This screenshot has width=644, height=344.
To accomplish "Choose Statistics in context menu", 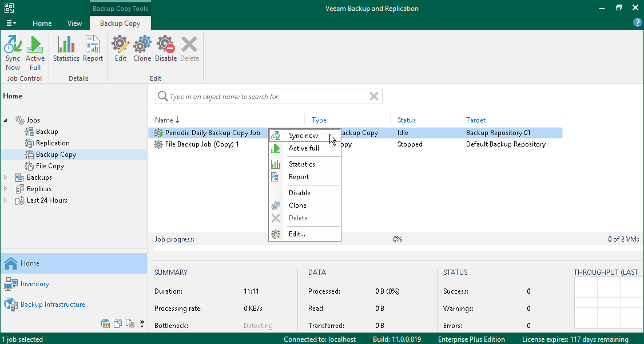I will pyautogui.click(x=305, y=164).
